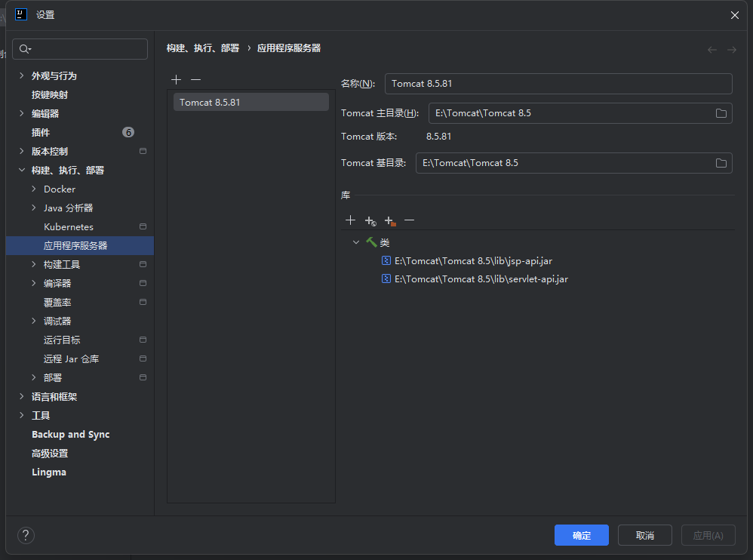Expand the 外观与行为 settings section

tap(21, 75)
